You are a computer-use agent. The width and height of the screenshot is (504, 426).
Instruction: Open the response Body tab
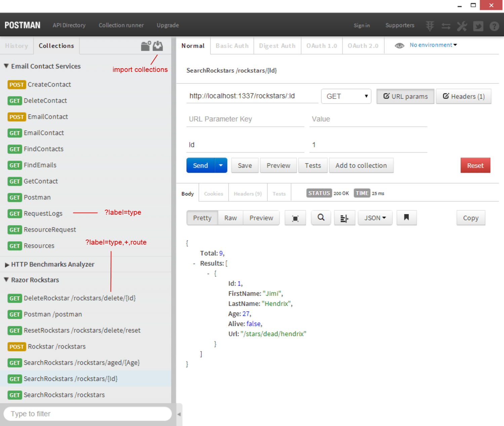(187, 194)
